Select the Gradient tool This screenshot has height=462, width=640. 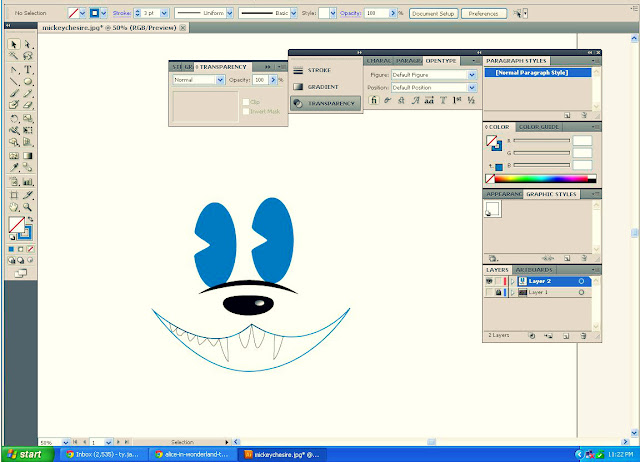click(27, 155)
